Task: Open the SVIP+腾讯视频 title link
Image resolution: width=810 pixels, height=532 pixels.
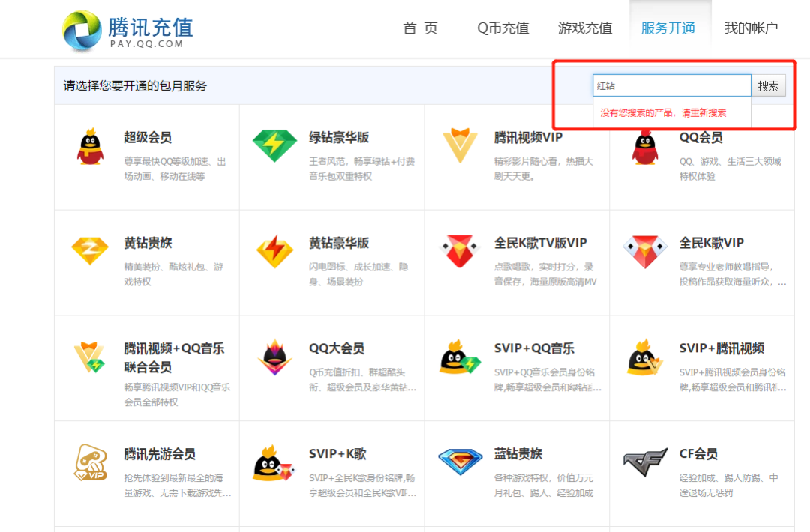Action: [x=721, y=348]
